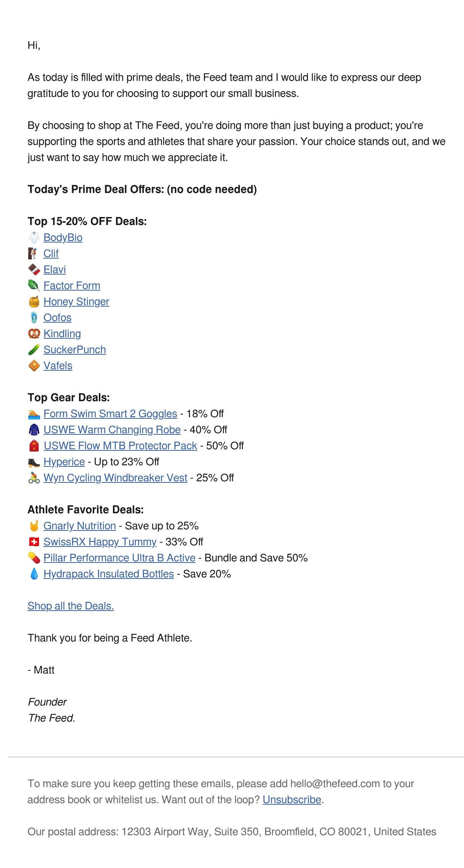The image size is (464, 868).
Task: Open the Factor Form link
Action: tap(72, 286)
